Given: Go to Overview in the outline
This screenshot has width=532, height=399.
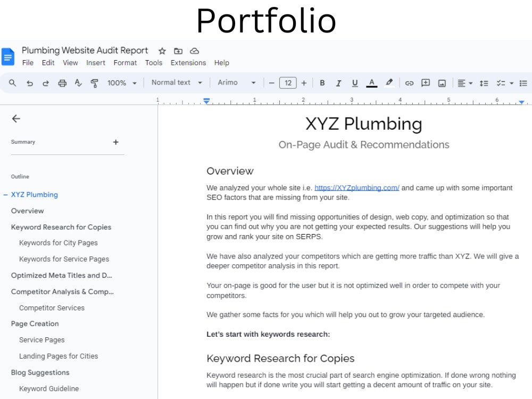Looking at the screenshot, I should (28, 211).
